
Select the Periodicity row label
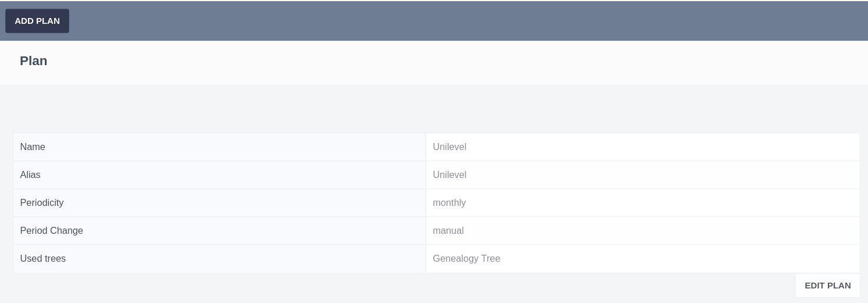coord(42,203)
